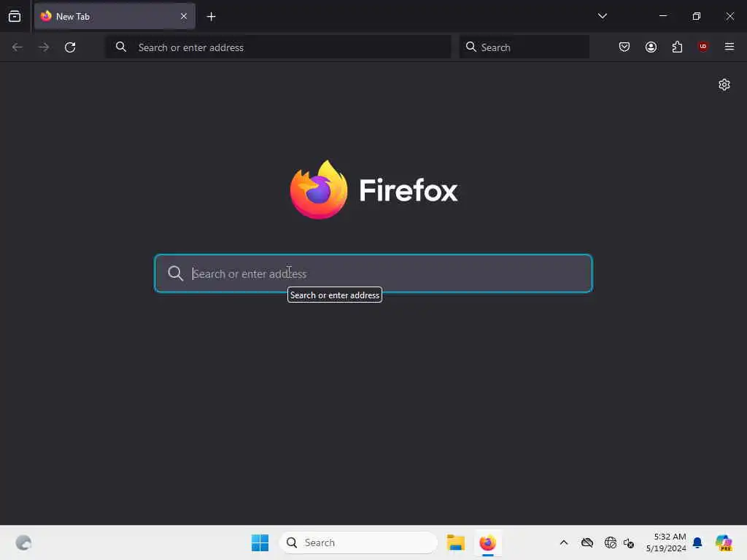Open Save to Pocket

[624, 47]
